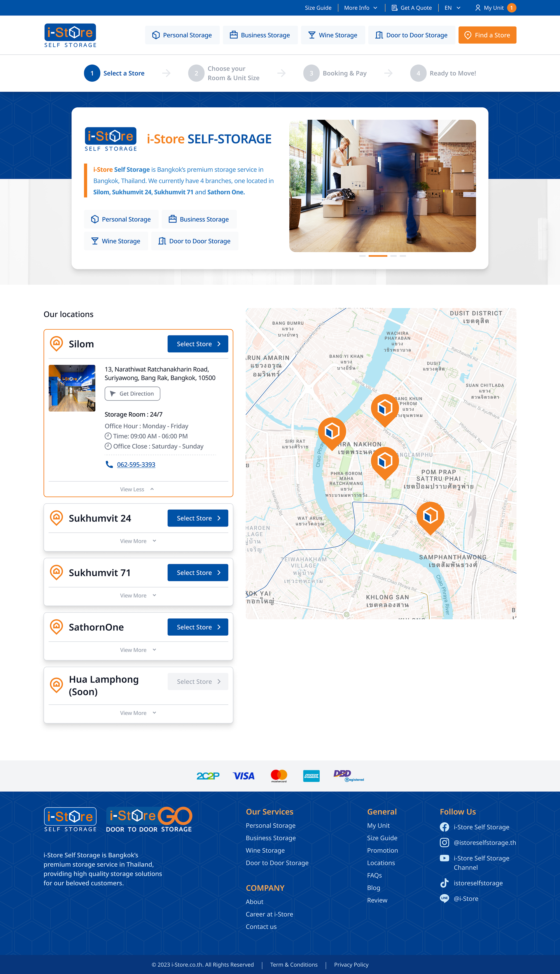Image resolution: width=560 pixels, height=974 pixels.
Task: Click Get Direction for Silom
Action: coord(132,394)
